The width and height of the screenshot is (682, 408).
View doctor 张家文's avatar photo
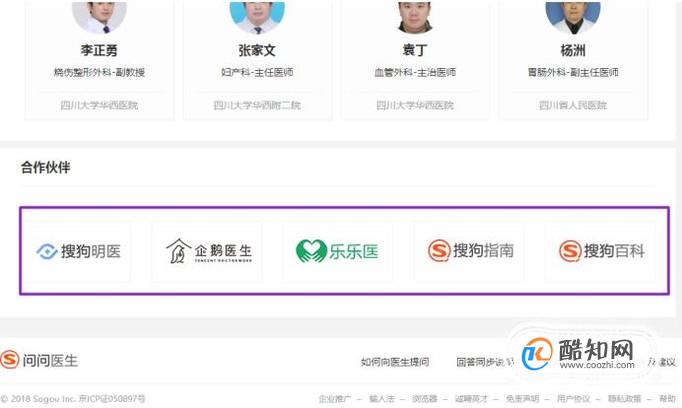257,17
